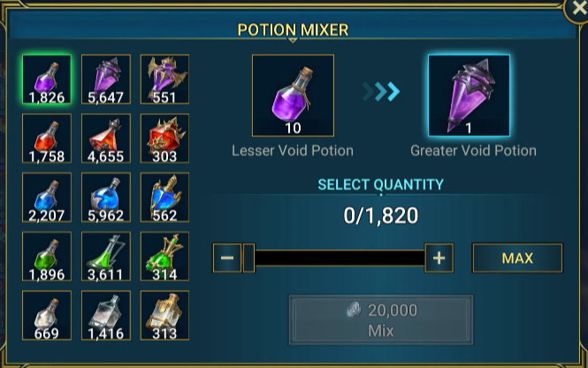Select the white potion showing 669

pos(47,316)
